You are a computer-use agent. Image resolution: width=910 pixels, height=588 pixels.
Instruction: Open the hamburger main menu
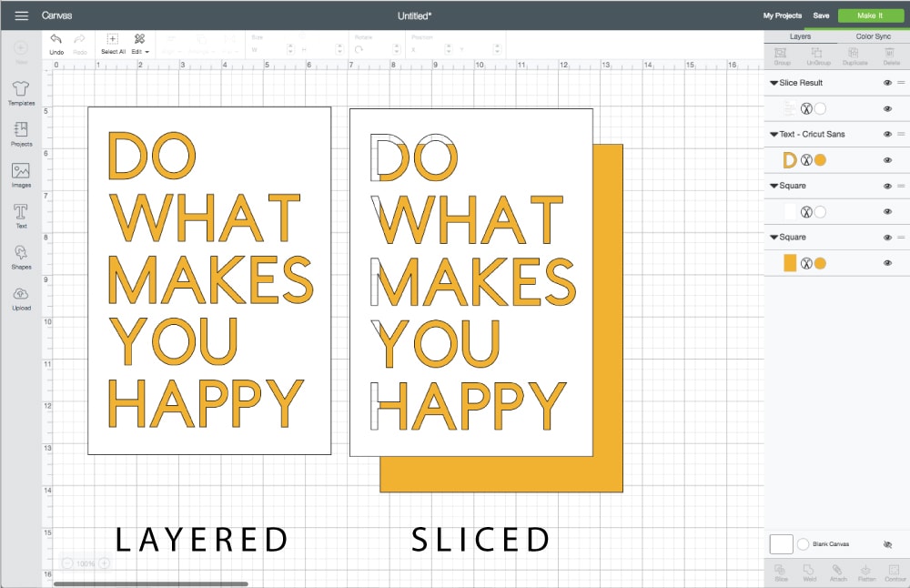pos(21,15)
